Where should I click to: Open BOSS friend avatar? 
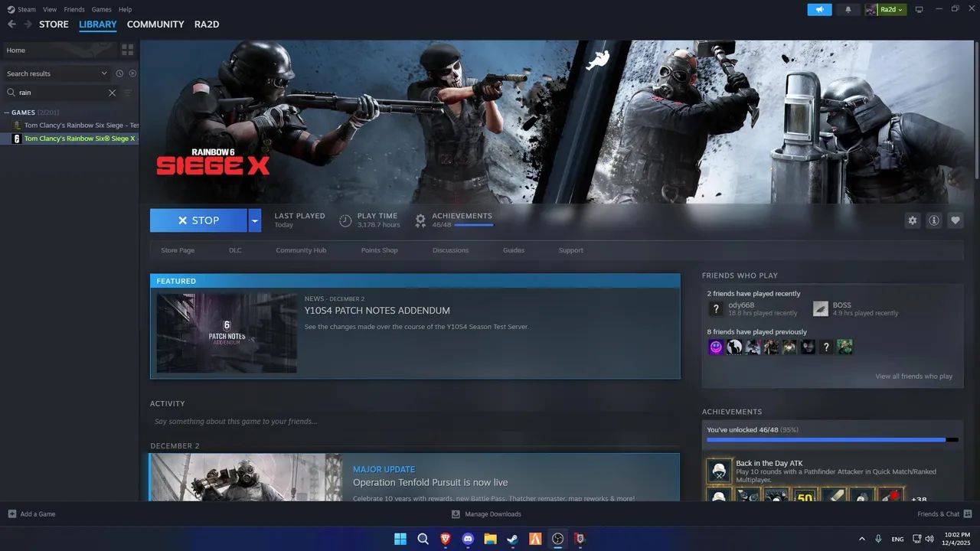tap(821, 309)
